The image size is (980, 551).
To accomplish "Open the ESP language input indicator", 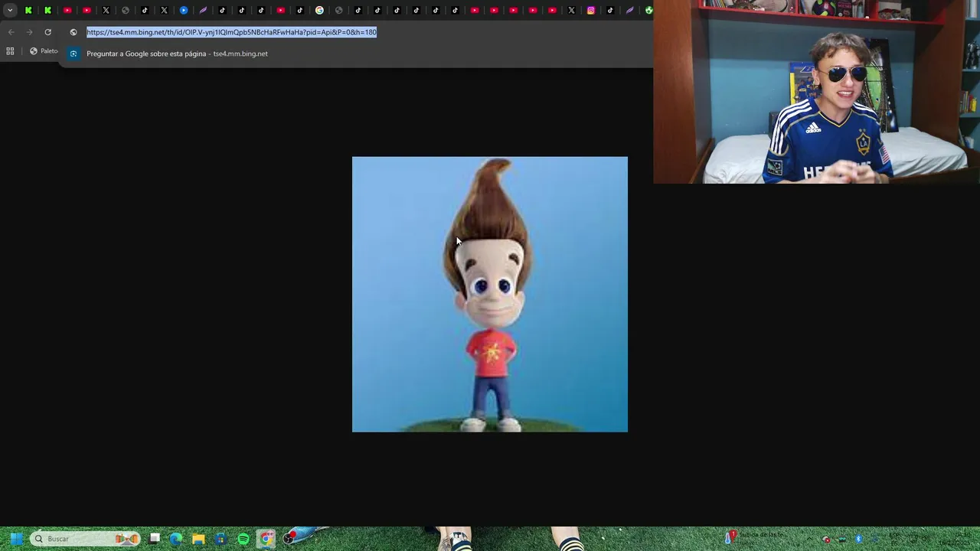I will point(893,539).
